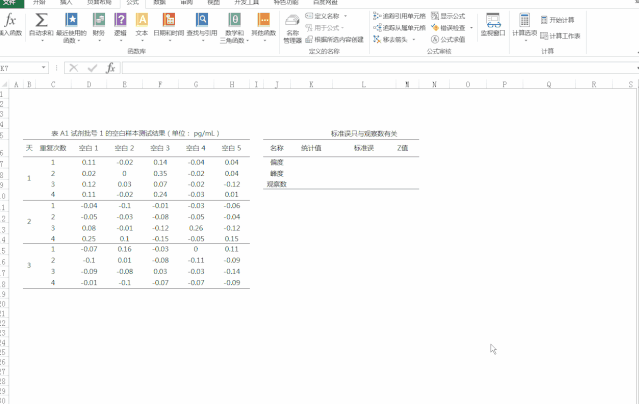Open the Watch Window (监视窗口)
Screen dimensions: 639x404
(493, 25)
